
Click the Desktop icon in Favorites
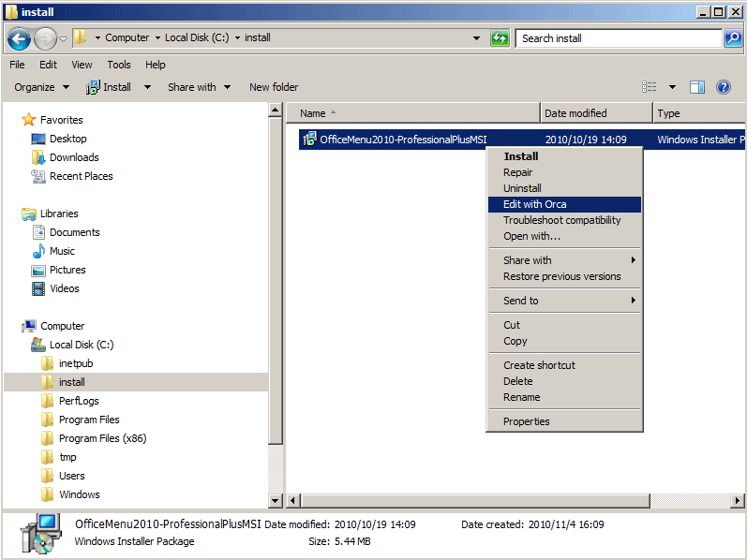[38, 139]
